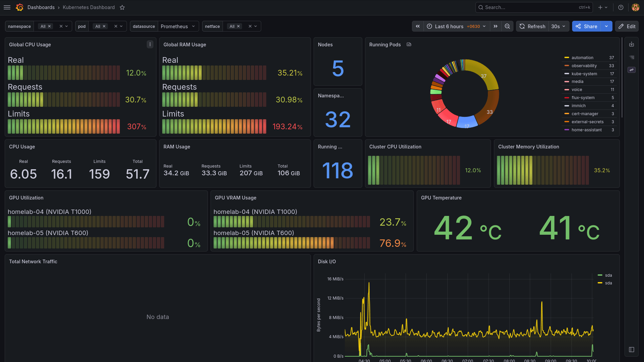Screen dimensions: 644x362
Task: Go to Dashboards breadcrumb
Action: coord(41,7)
